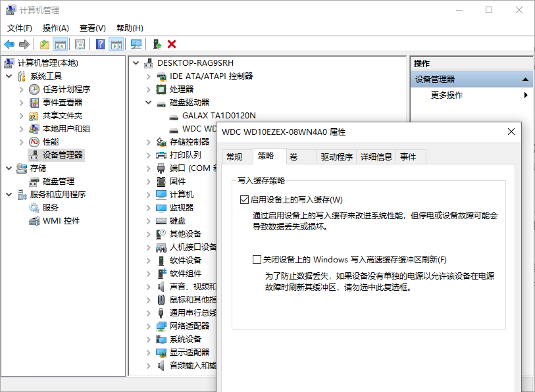Collapse the 系统工具 tree node
The width and height of the screenshot is (535, 392).
(9, 76)
